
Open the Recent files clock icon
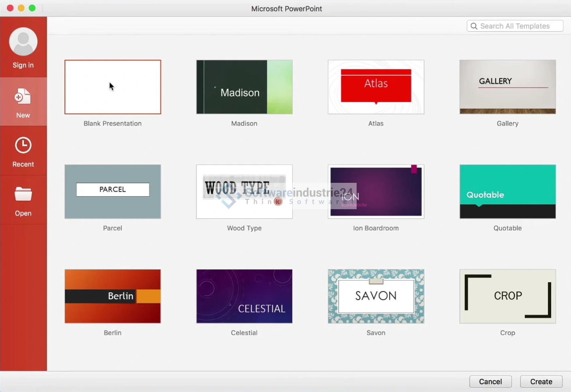(23, 146)
